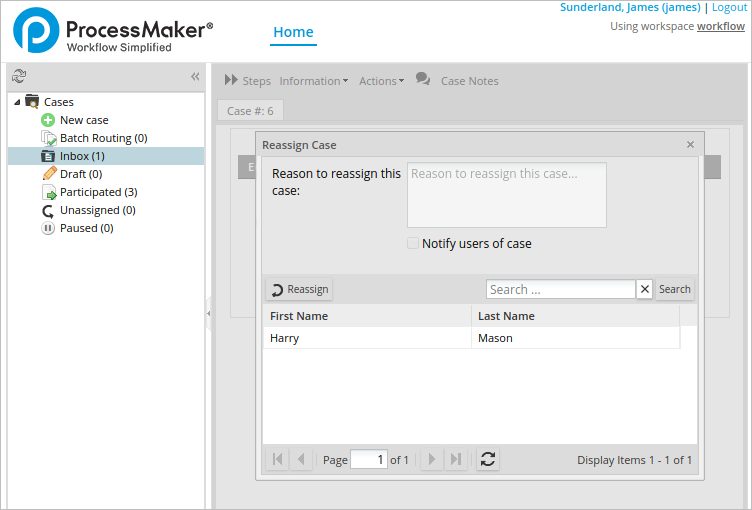This screenshot has width=752, height=510.
Task: Enable Notify users of case checkbox
Action: (x=413, y=243)
